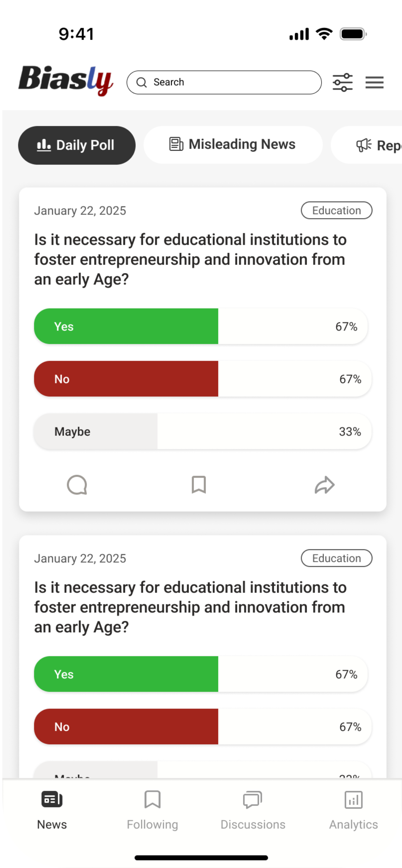Bookmark the first poll card
This screenshot has width=402, height=868.
pos(199,485)
